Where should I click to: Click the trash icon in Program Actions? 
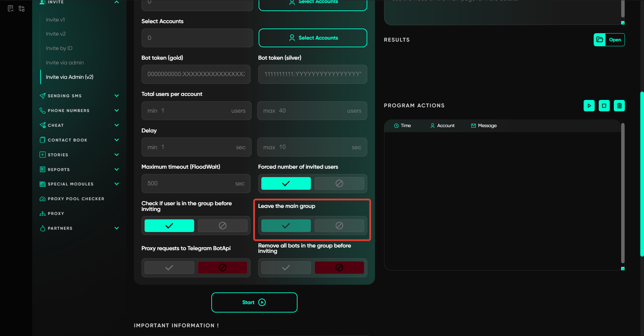click(619, 106)
